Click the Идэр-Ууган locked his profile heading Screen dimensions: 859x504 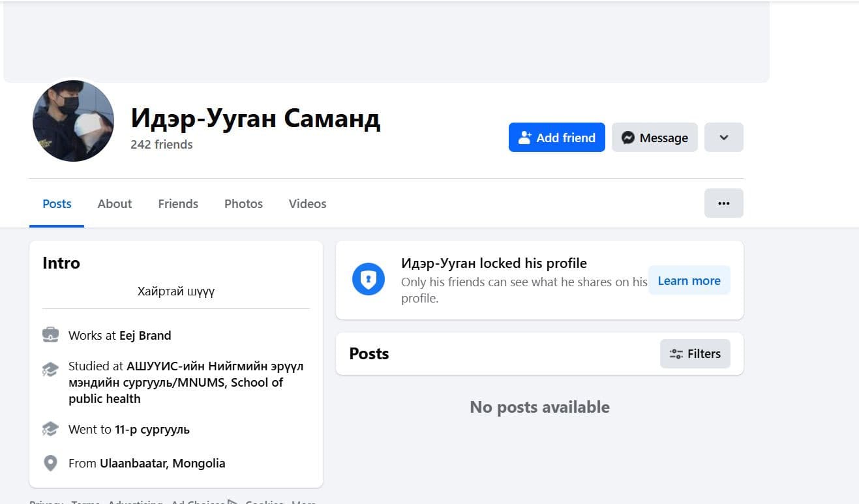(x=494, y=263)
